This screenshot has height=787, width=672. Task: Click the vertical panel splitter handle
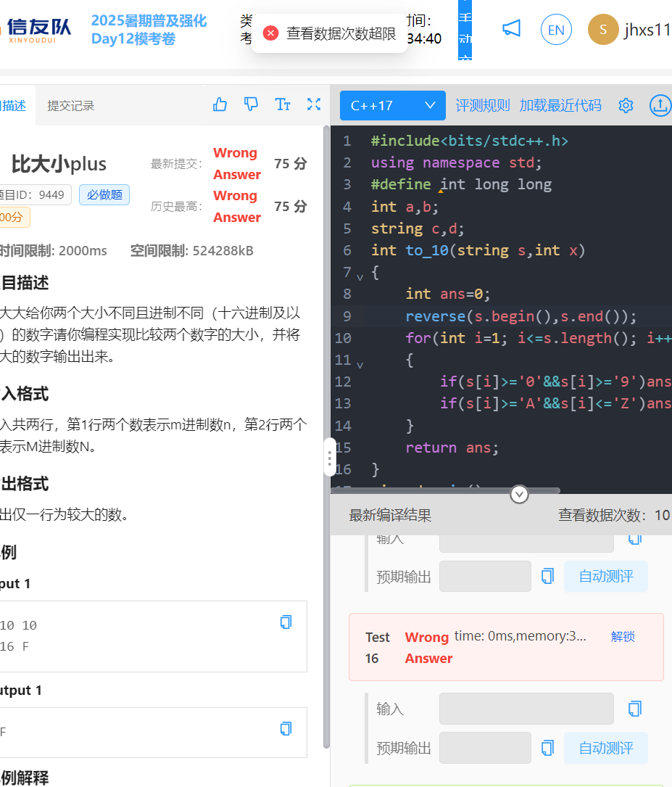(329, 457)
